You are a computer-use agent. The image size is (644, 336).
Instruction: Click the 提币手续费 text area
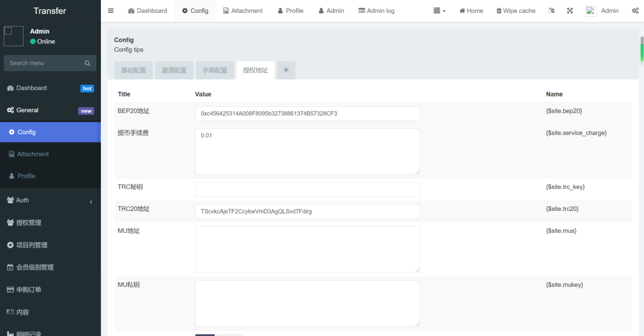[x=308, y=151]
